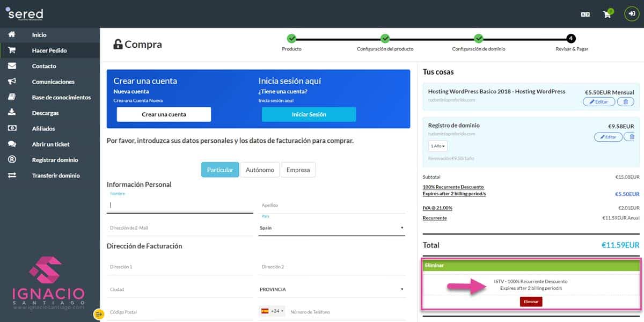Click the €5.50EUR Mensual price

pyautogui.click(x=609, y=92)
